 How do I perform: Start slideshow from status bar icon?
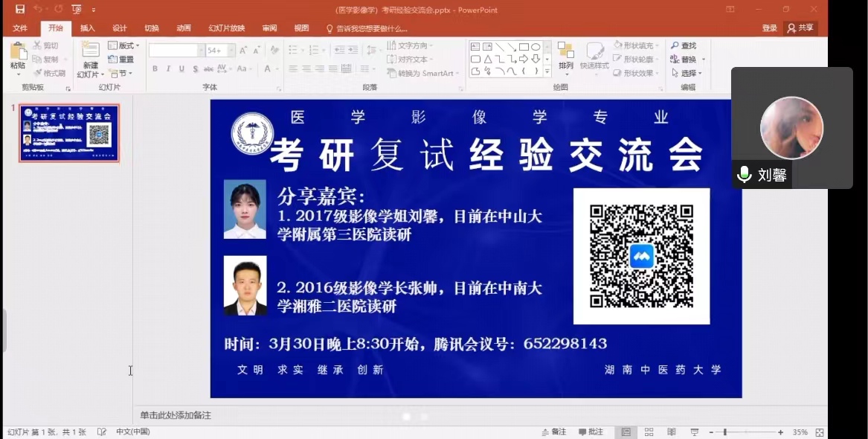tap(695, 432)
